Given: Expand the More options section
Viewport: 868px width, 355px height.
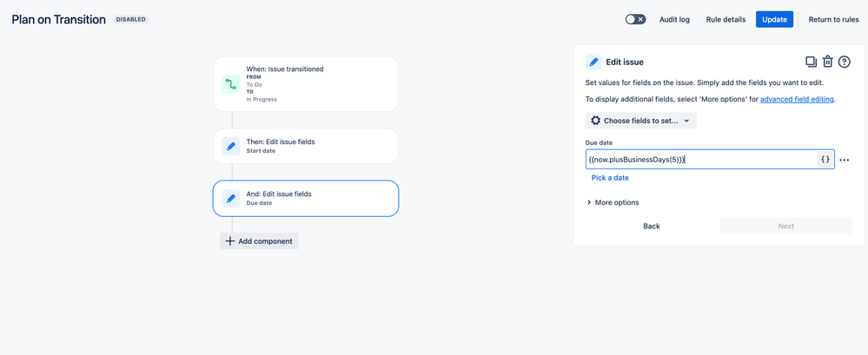Looking at the screenshot, I should (613, 202).
